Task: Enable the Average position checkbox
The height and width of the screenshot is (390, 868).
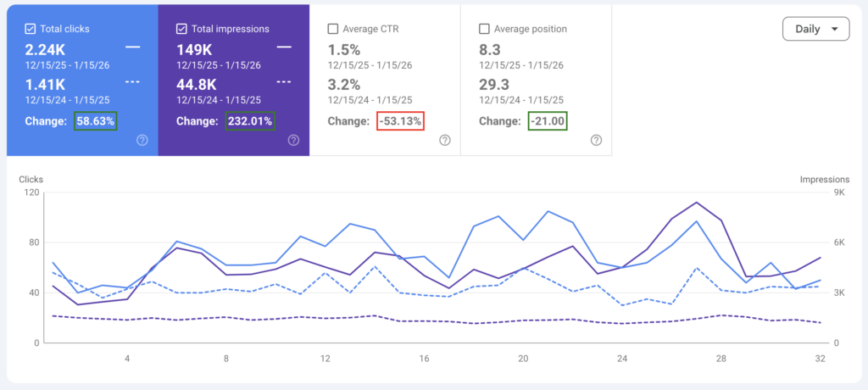Action: click(x=485, y=29)
